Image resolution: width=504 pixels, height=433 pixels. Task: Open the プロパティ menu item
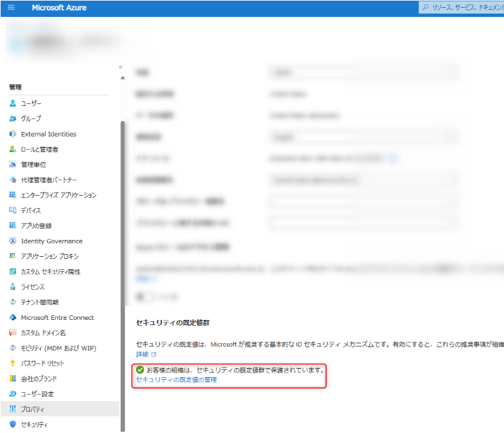pos(33,409)
